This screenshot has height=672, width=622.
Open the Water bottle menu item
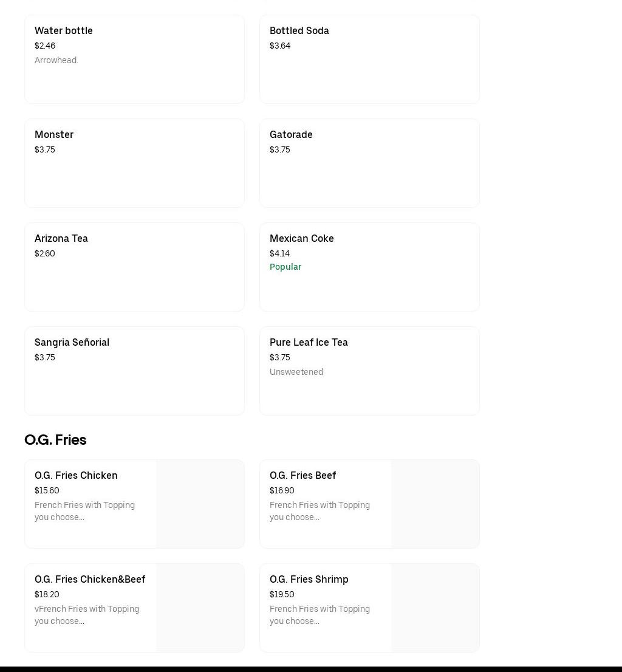coord(134,59)
